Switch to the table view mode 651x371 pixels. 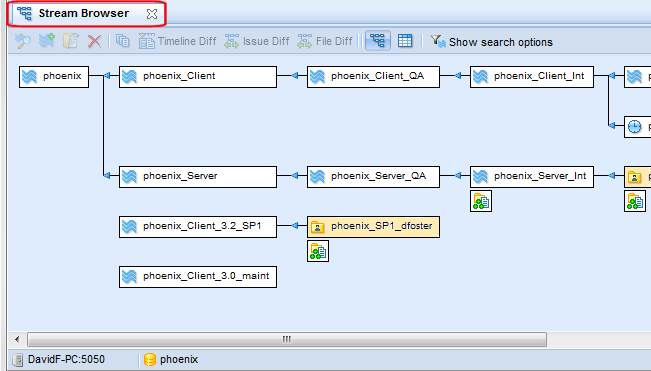(405, 41)
